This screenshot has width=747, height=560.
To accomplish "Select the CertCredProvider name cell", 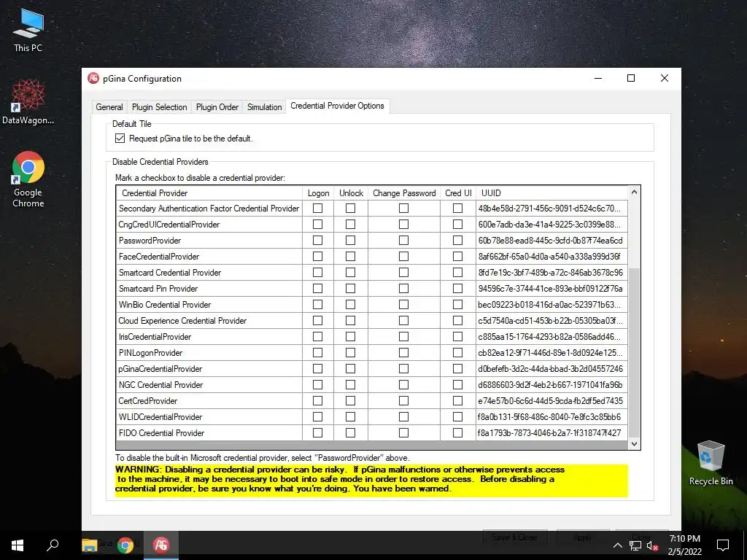I will (x=209, y=401).
